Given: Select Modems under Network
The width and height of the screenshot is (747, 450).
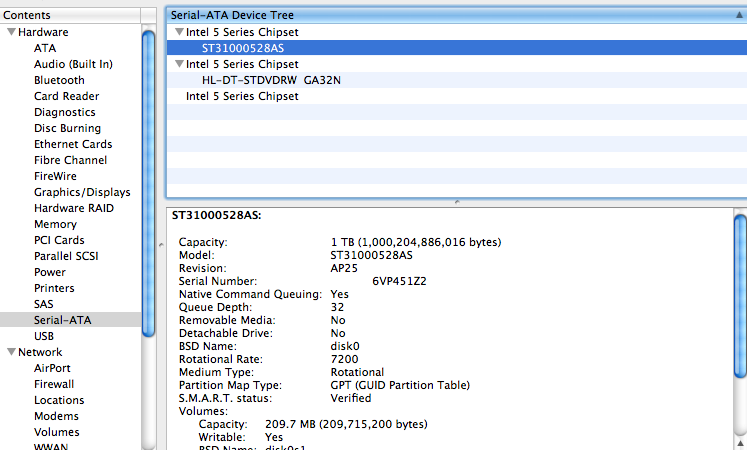Looking at the screenshot, I should [56, 416].
